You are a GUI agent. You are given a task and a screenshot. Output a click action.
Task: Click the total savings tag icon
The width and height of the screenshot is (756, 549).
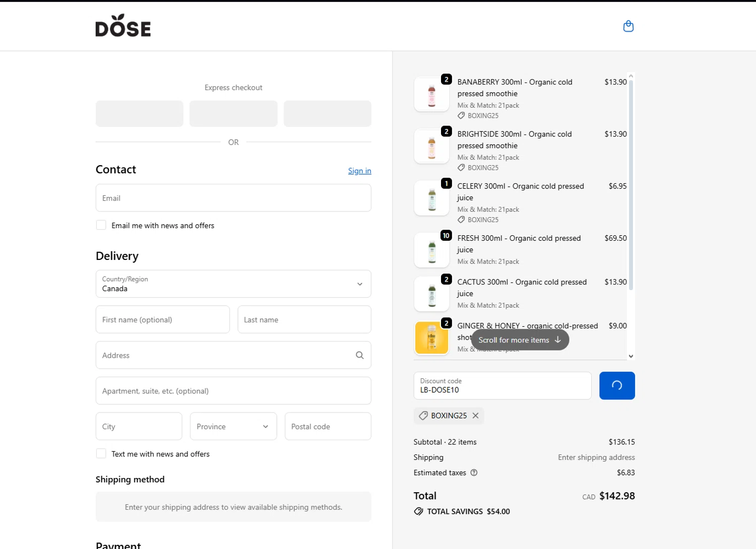click(x=418, y=511)
